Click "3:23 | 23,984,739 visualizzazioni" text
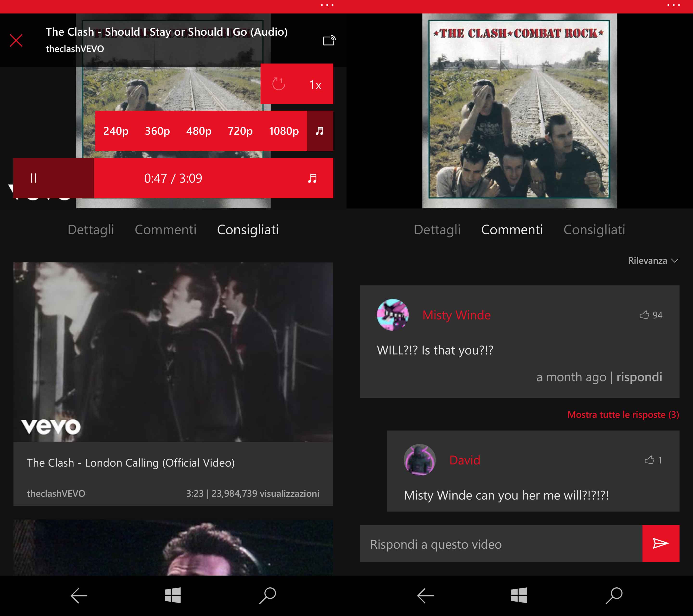 (x=253, y=493)
